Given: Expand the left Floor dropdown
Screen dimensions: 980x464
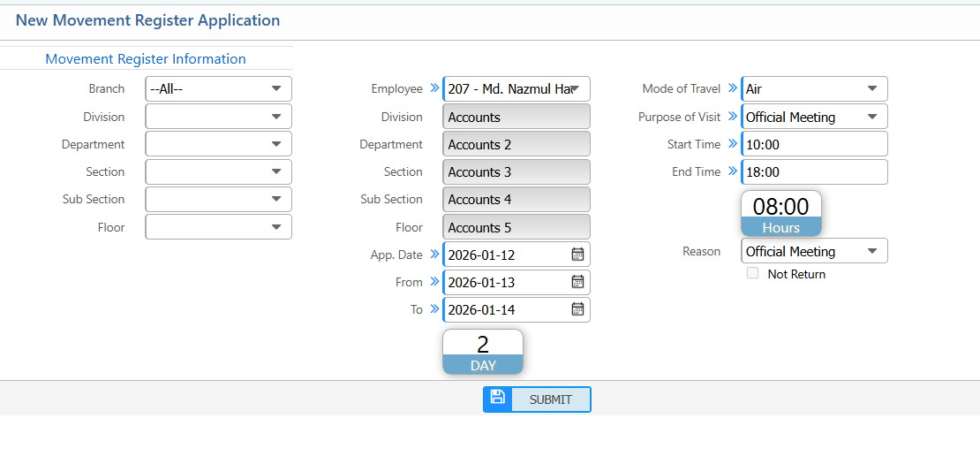Looking at the screenshot, I should point(218,226).
